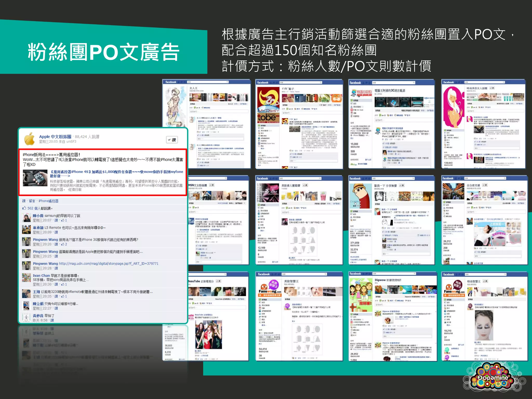Click 陳立絹's comment avatar

coord(26,305)
